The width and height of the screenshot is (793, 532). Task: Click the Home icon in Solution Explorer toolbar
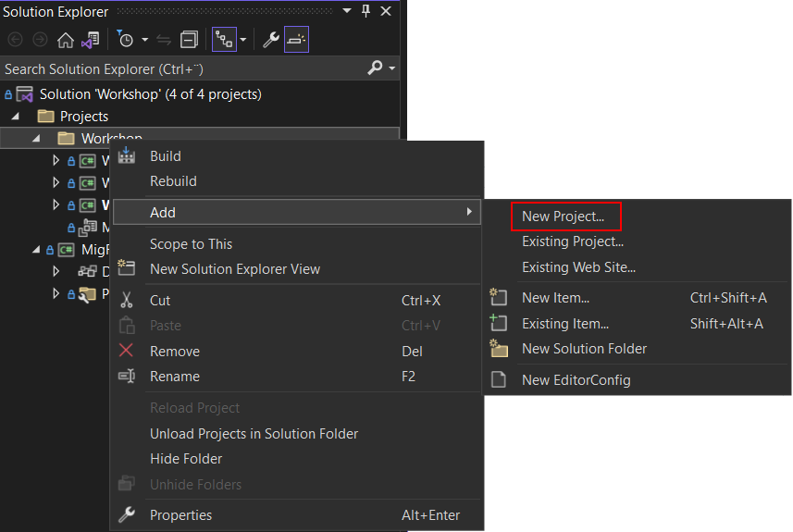coord(66,40)
